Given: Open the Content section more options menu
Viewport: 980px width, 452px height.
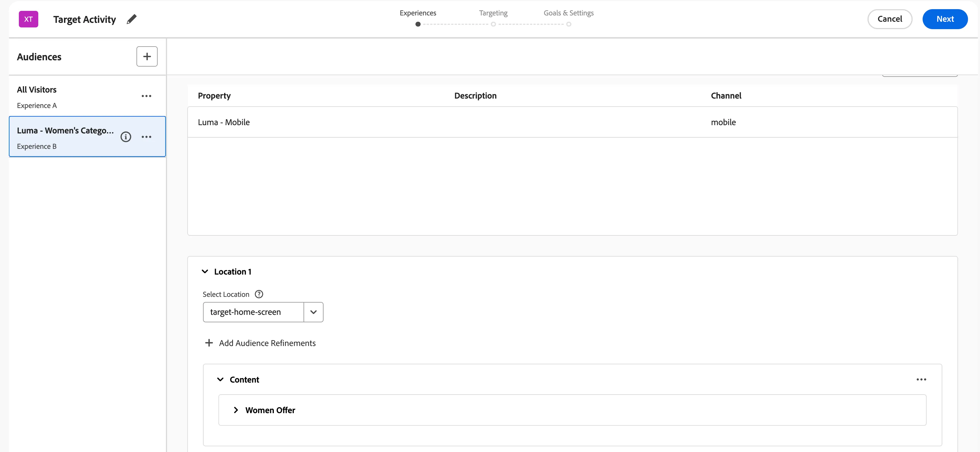Looking at the screenshot, I should [921, 379].
